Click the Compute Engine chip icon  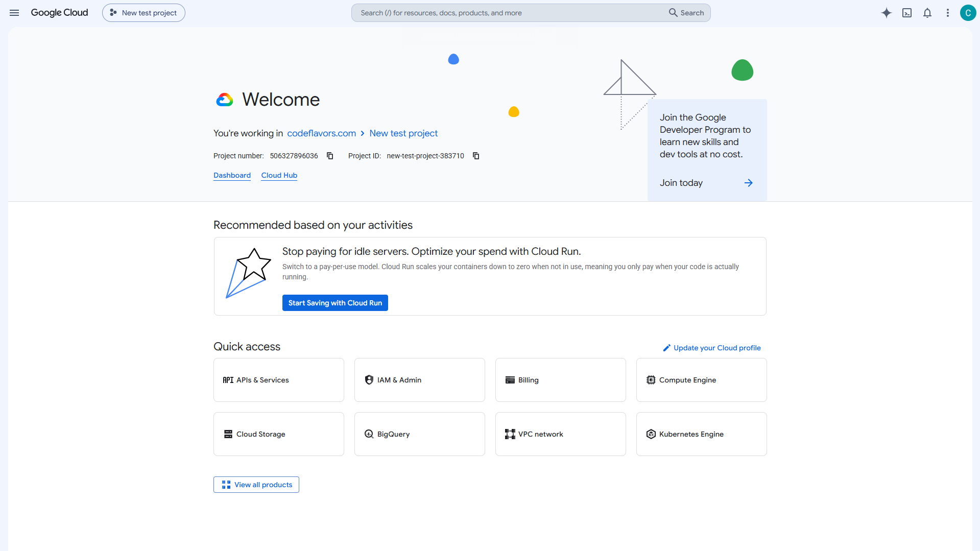(x=651, y=380)
